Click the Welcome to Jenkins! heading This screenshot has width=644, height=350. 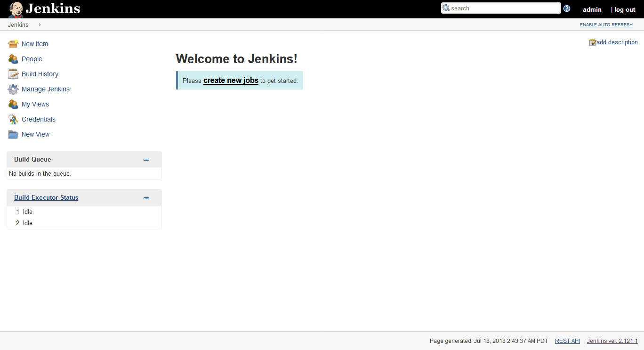click(x=236, y=59)
